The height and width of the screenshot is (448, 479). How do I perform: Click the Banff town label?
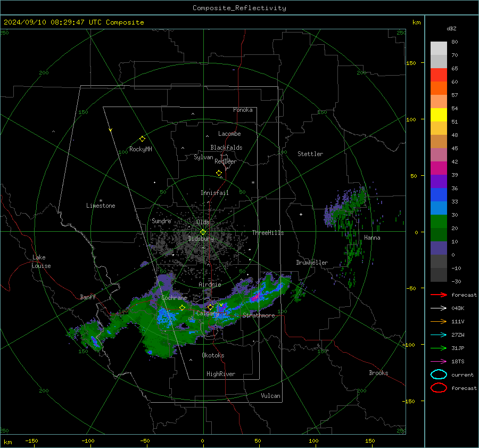tap(88, 297)
